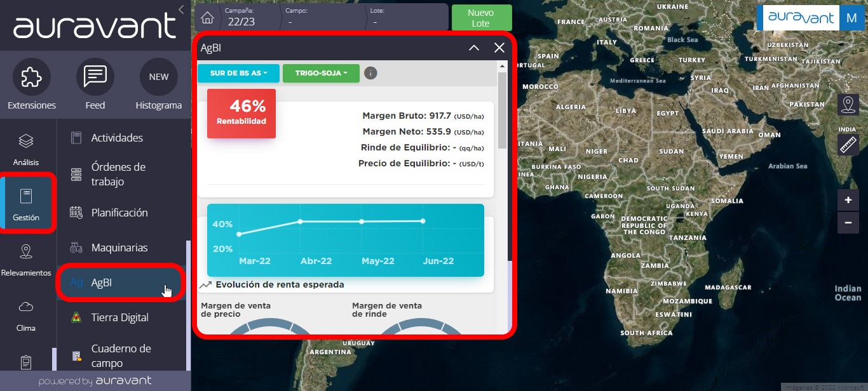Viewport: 868px width, 391px height.
Task: Open the Tierra Digital menu item
Action: 121,317
